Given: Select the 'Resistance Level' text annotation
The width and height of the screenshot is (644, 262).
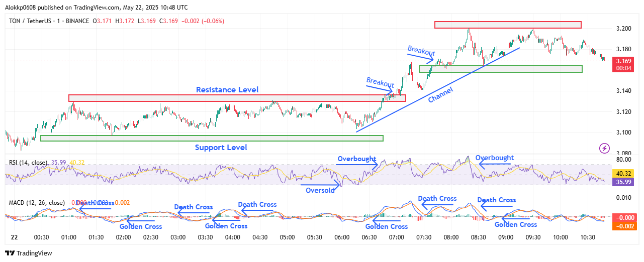Looking at the screenshot, I should click(x=227, y=90).
